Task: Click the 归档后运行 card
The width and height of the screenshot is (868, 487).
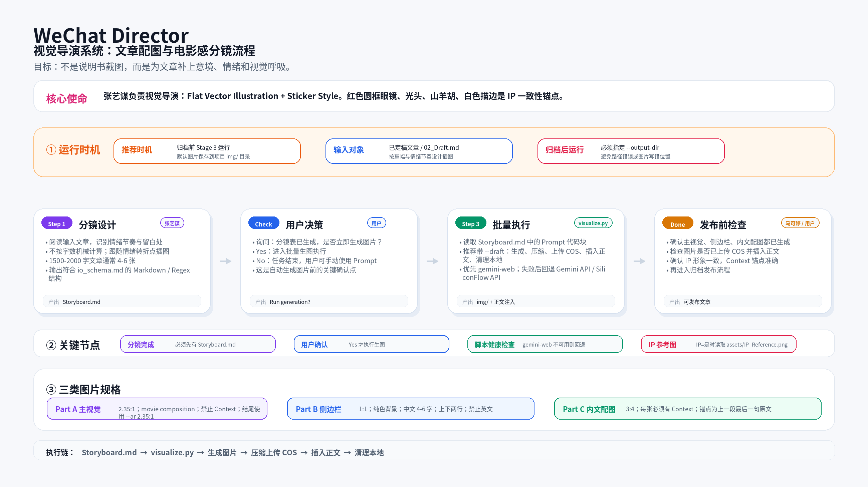Action: click(631, 151)
